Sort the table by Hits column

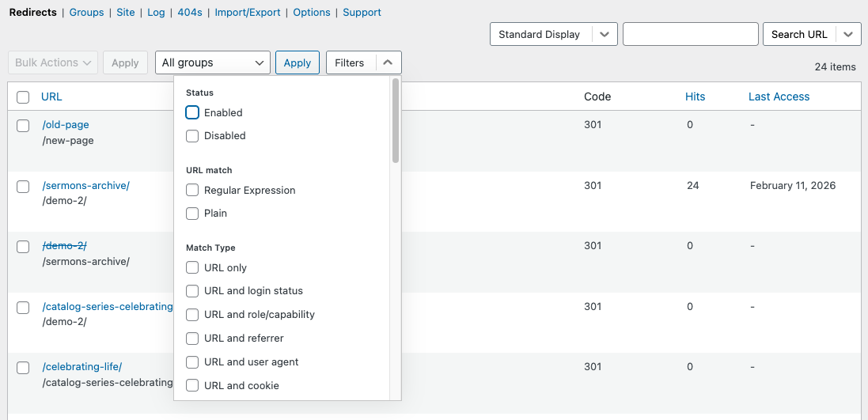tap(695, 96)
